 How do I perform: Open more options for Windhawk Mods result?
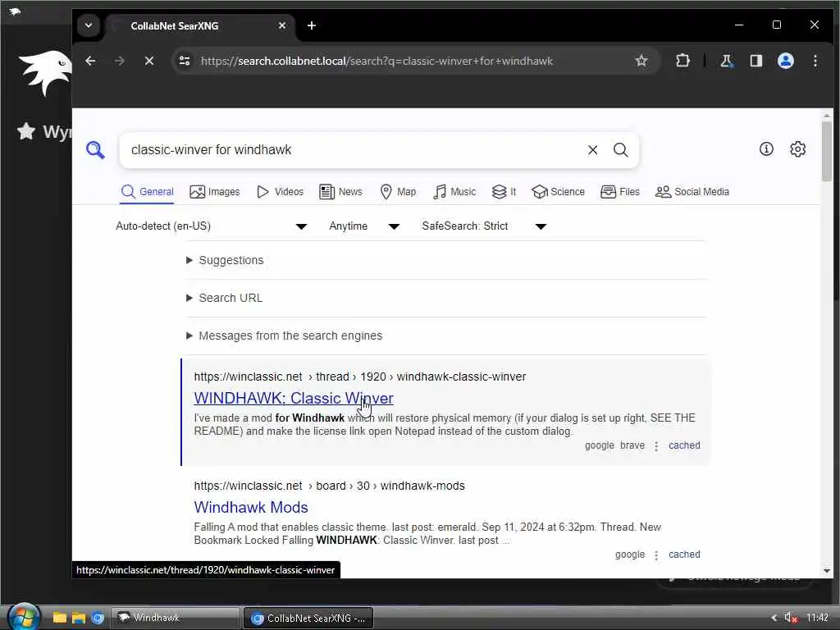tap(656, 555)
